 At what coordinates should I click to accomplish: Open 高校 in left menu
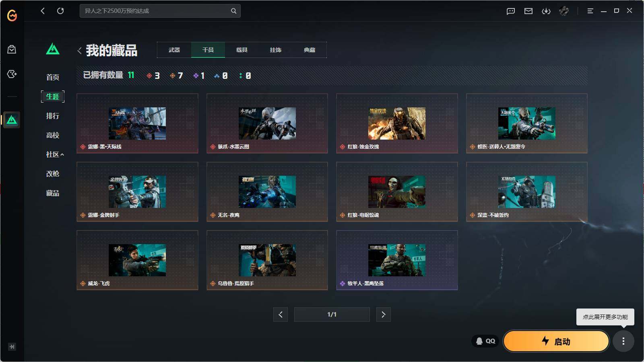pyautogui.click(x=53, y=135)
